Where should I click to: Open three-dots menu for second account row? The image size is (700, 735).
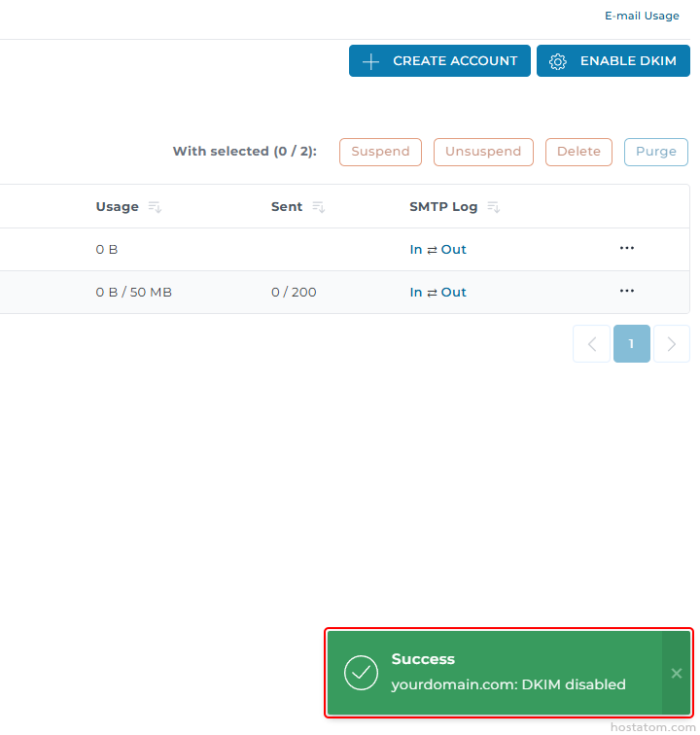tap(627, 292)
